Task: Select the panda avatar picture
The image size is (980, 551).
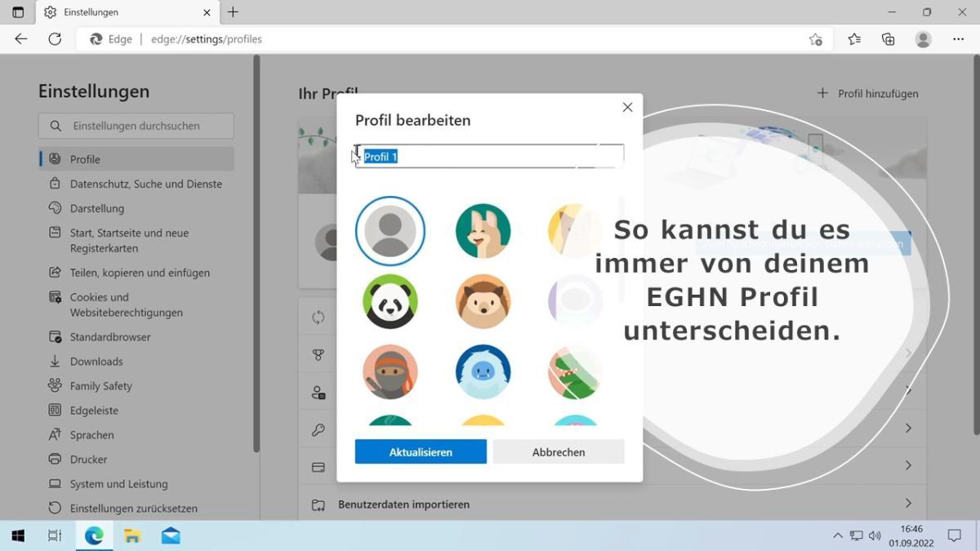Action: click(x=390, y=301)
